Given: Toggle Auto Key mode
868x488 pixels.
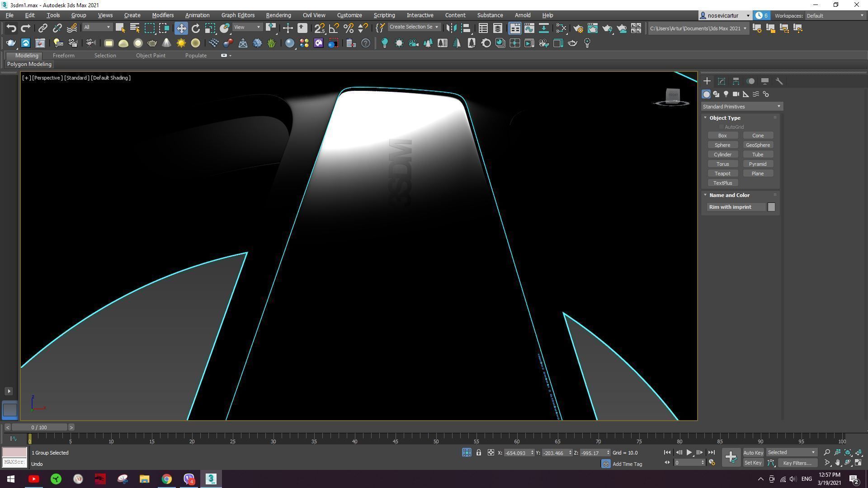Looking at the screenshot, I should pyautogui.click(x=753, y=452).
